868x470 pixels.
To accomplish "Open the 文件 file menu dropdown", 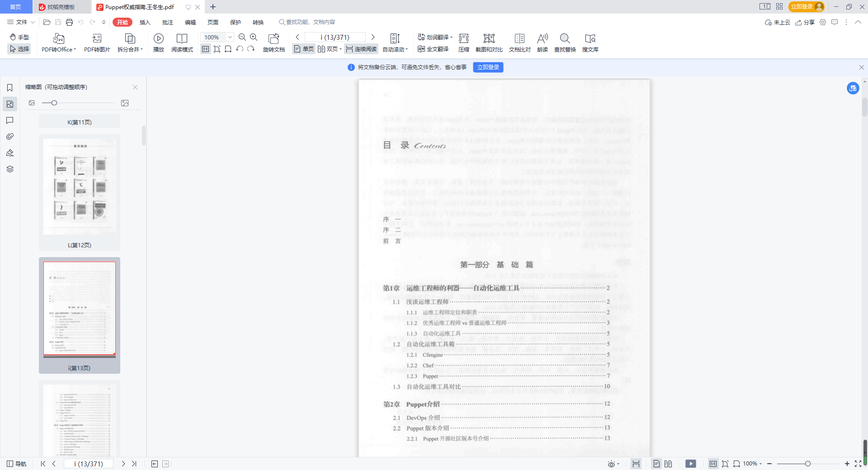I will click(x=21, y=22).
